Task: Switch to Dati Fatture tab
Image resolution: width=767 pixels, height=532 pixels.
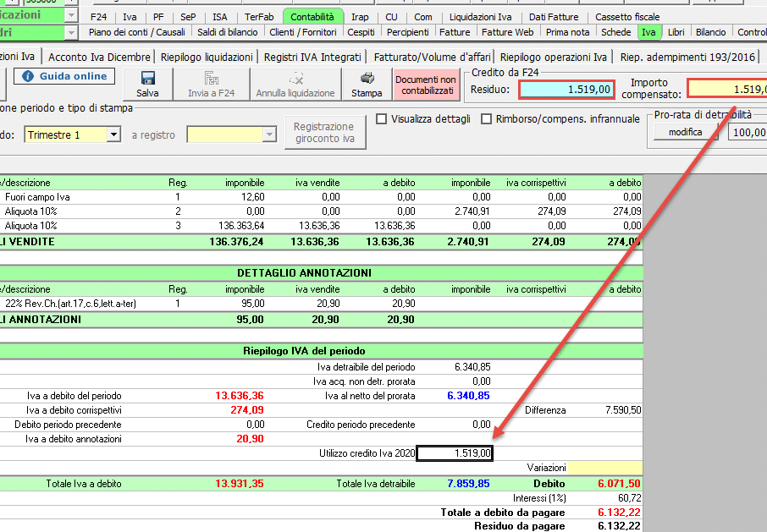Action: click(x=554, y=17)
